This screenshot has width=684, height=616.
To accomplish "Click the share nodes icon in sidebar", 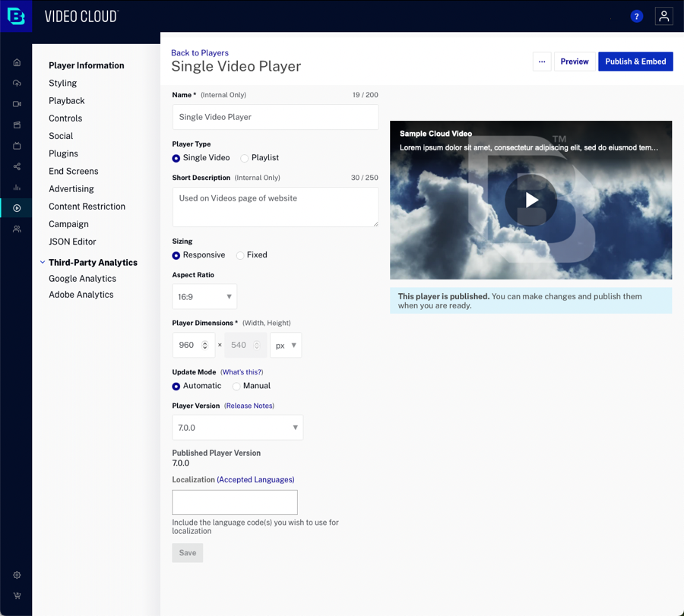I will [17, 166].
